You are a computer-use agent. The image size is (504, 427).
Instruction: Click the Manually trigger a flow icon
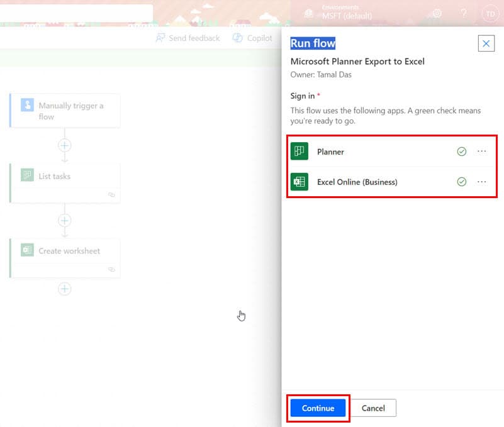(27, 105)
